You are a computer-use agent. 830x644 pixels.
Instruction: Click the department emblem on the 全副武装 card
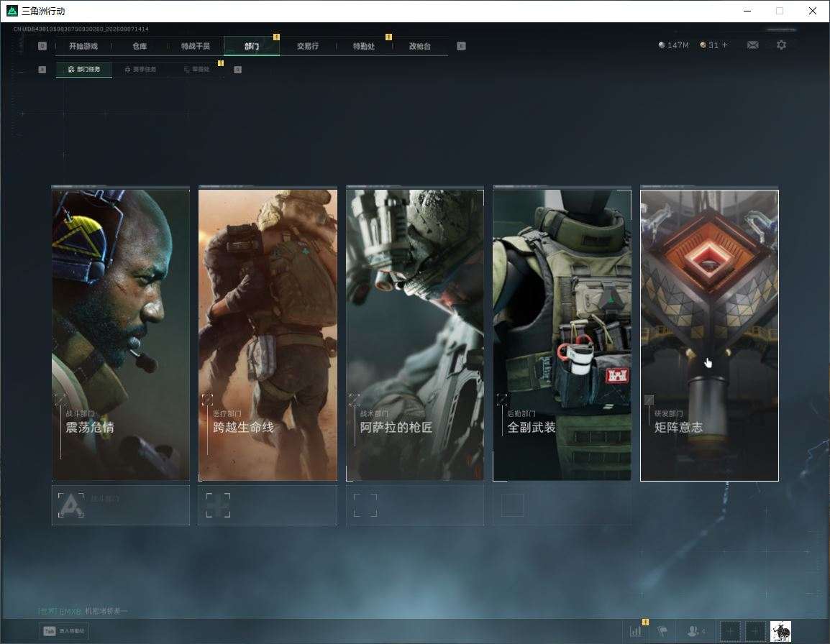(502, 400)
